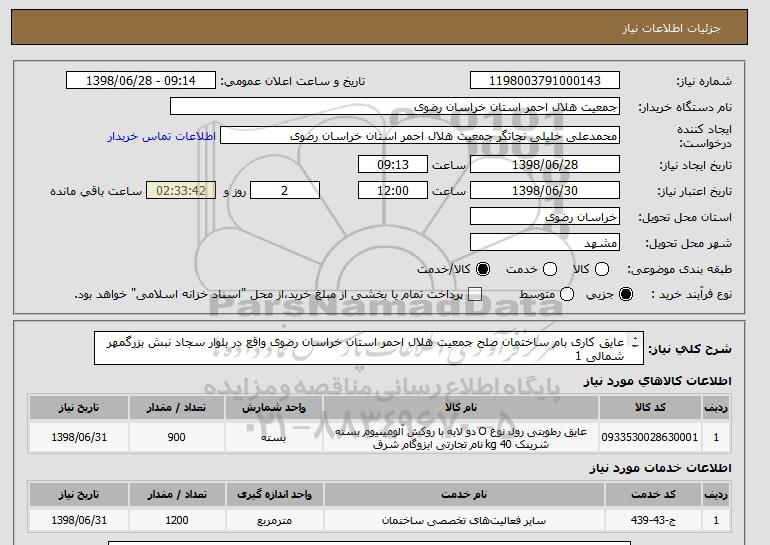Click the countdown timer 02:33:42

tap(181, 191)
